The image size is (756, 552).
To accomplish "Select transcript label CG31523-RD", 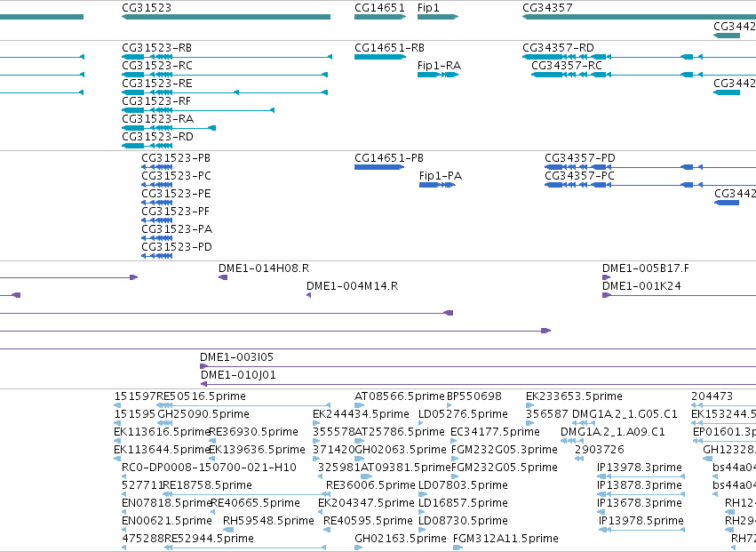I will 157,137.
